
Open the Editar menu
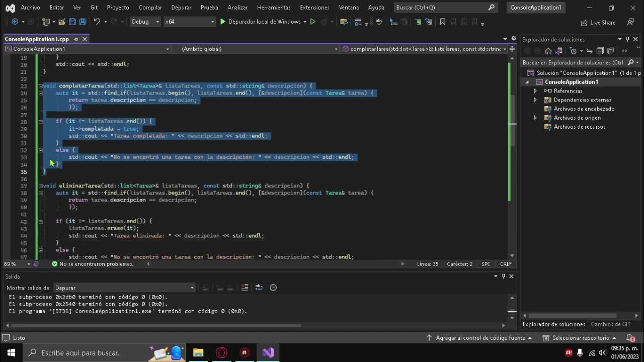click(x=57, y=8)
